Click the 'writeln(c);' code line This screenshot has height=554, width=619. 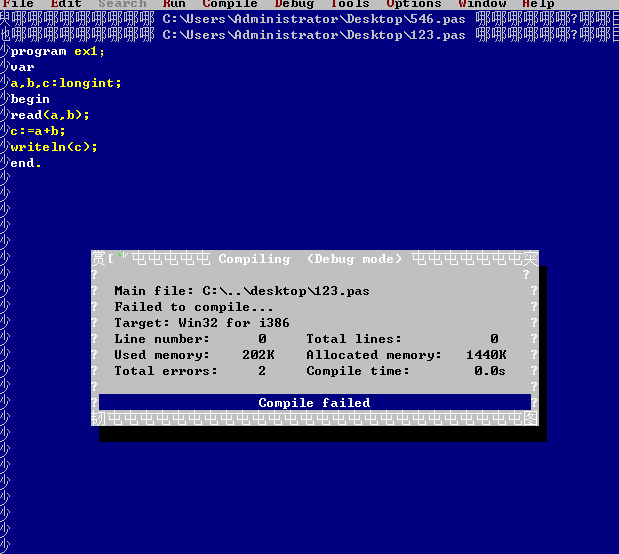click(54, 147)
